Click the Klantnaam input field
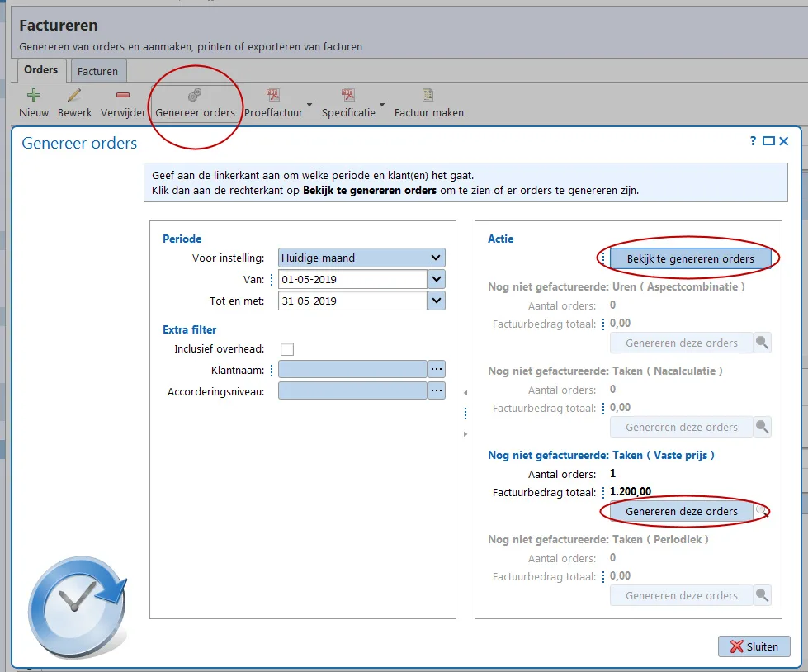The image size is (808, 672). tap(352, 370)
